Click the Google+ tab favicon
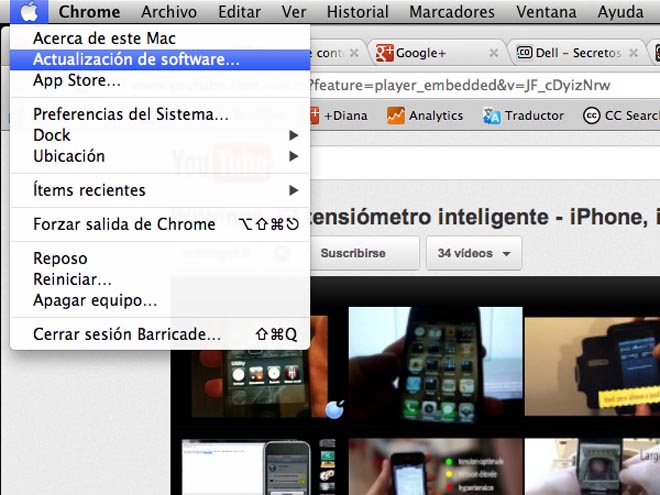 pos(384,52)
